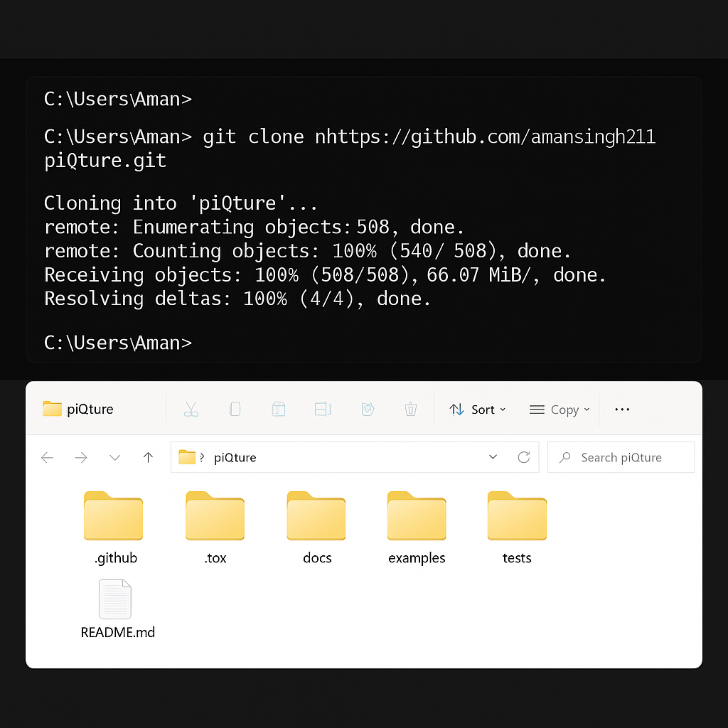Navigate back with the left arrow
The width and height of the screenshot is (728, 728).
coord(48,457)
